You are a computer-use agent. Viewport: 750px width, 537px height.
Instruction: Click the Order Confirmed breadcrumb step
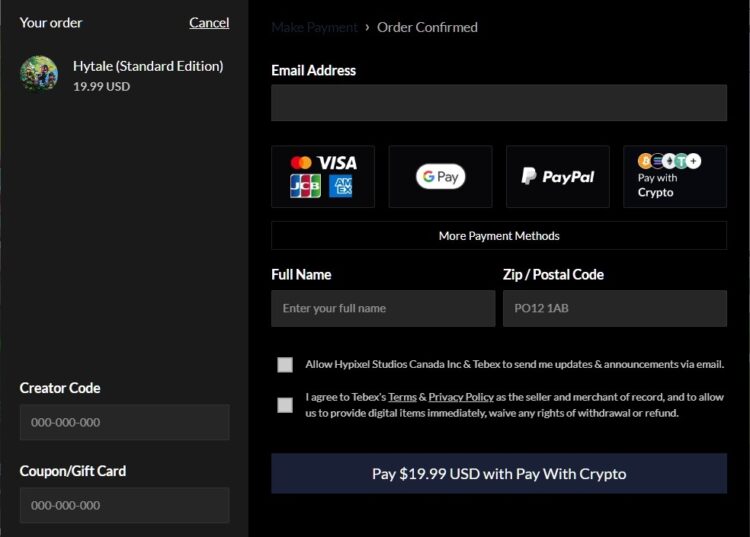click(x=427, y=27)
